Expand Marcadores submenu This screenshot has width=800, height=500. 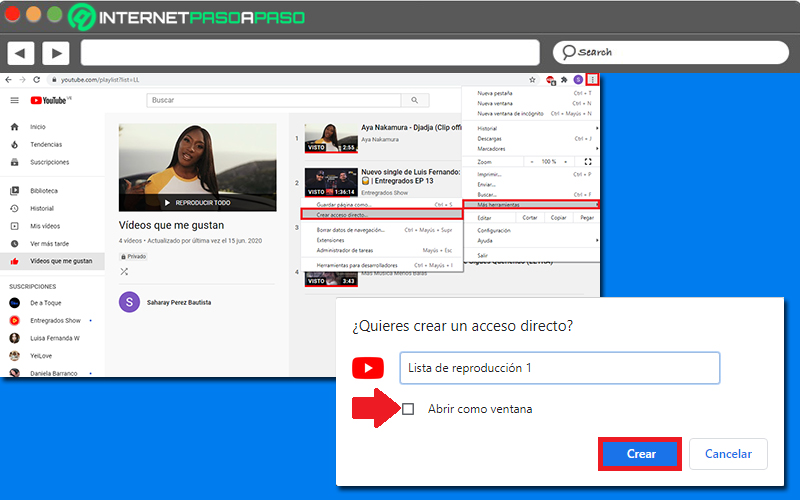pyautogui.click(x=531, y=149)
